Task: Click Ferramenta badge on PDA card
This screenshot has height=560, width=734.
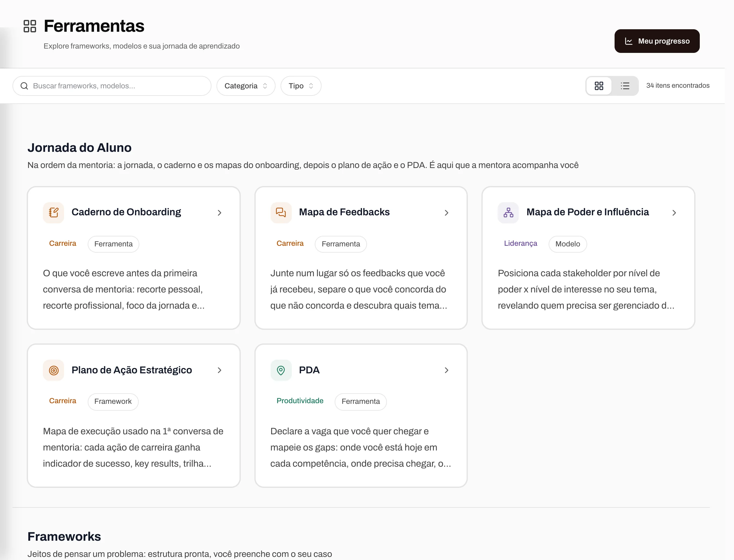Action: click(360, 402)
